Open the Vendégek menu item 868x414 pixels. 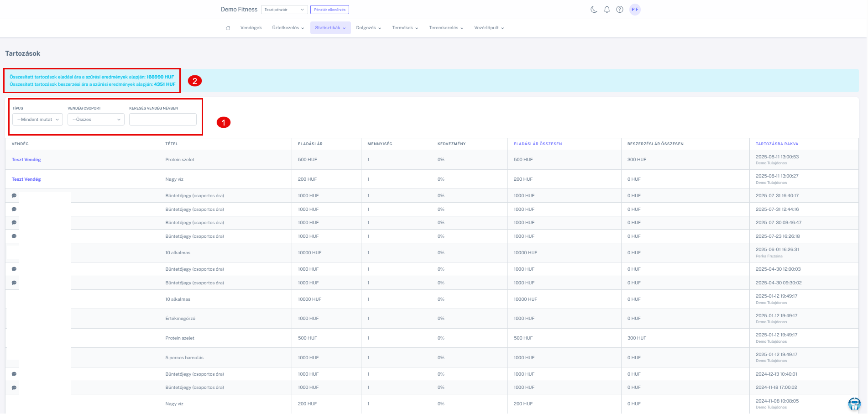click(251, 28)
